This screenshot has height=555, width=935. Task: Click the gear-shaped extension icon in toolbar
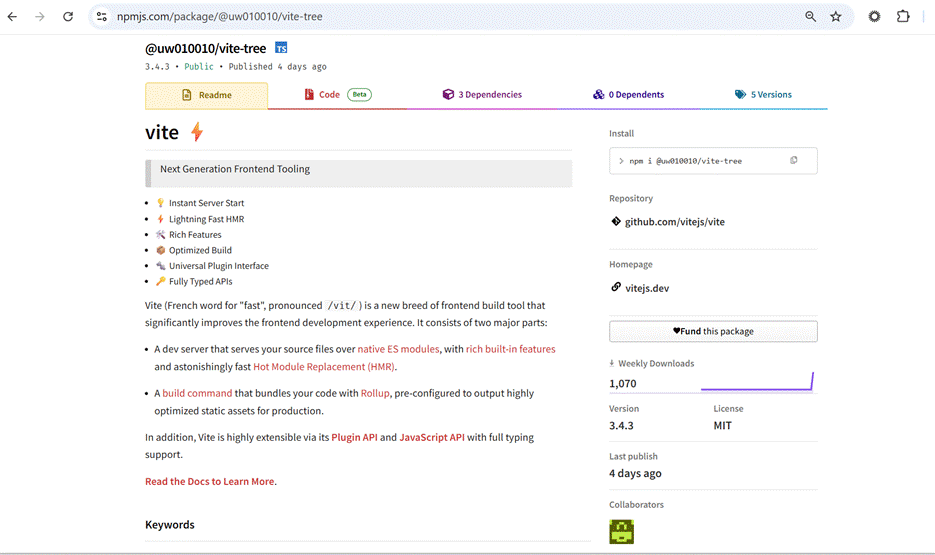874,17
